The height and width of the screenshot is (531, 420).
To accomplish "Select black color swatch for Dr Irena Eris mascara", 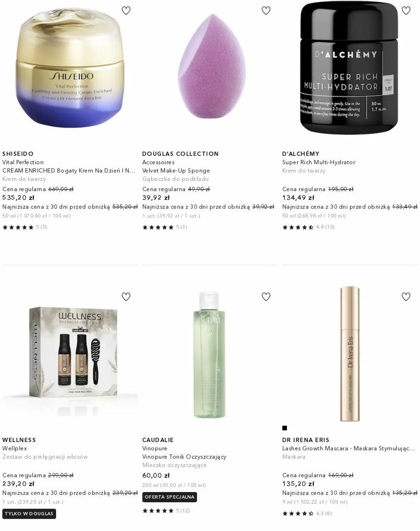I will coord(285,428).
